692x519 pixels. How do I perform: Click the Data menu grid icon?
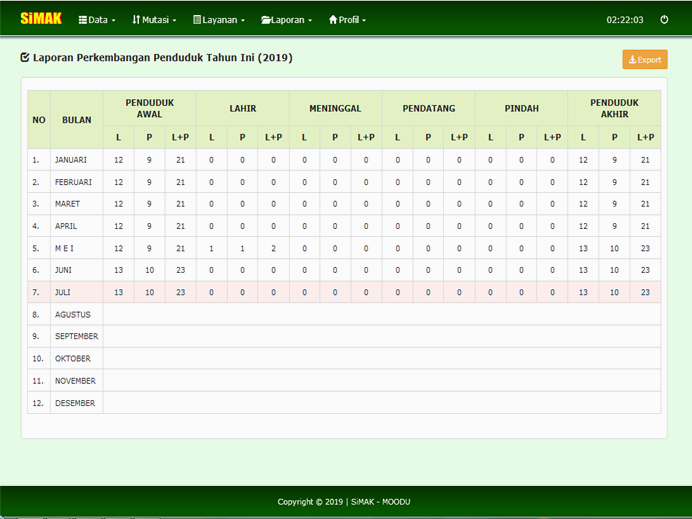click(83, 20)
